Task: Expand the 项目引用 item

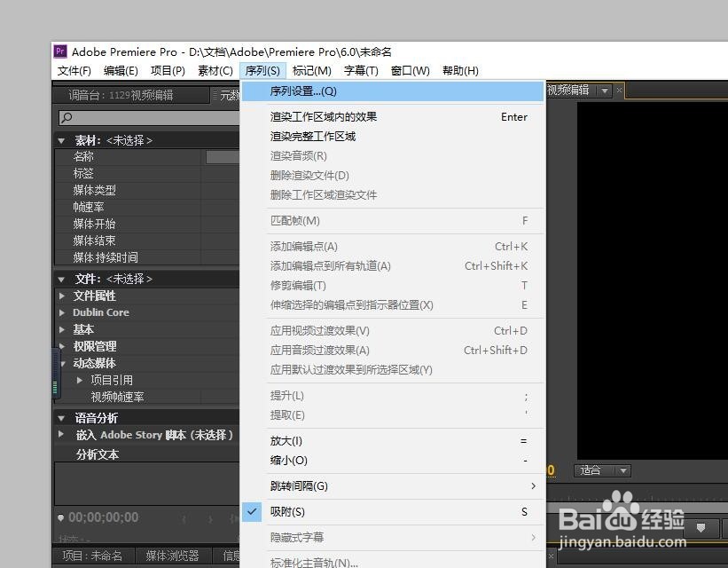Action: click(x=80, y=380)
